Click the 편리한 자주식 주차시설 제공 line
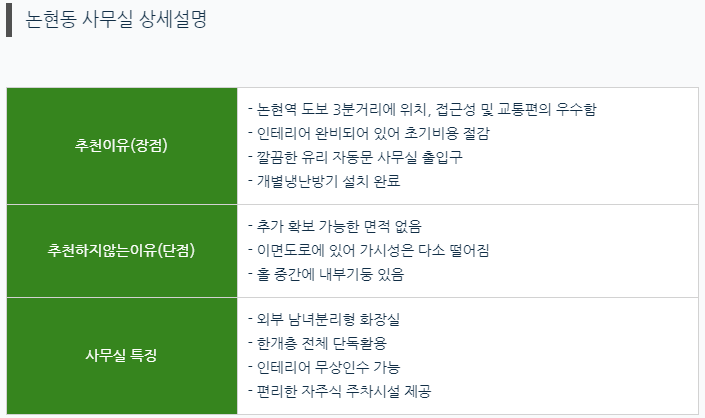 point(339,391)
